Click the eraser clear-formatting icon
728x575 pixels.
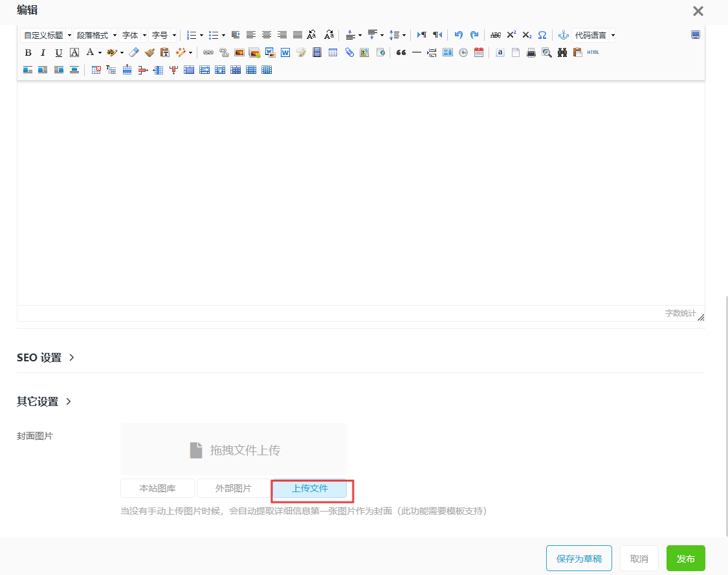click(x=134, y=52)
